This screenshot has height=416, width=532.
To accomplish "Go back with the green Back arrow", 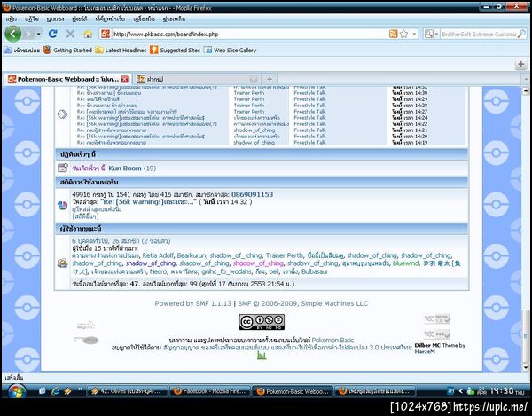I will (13, 34).
